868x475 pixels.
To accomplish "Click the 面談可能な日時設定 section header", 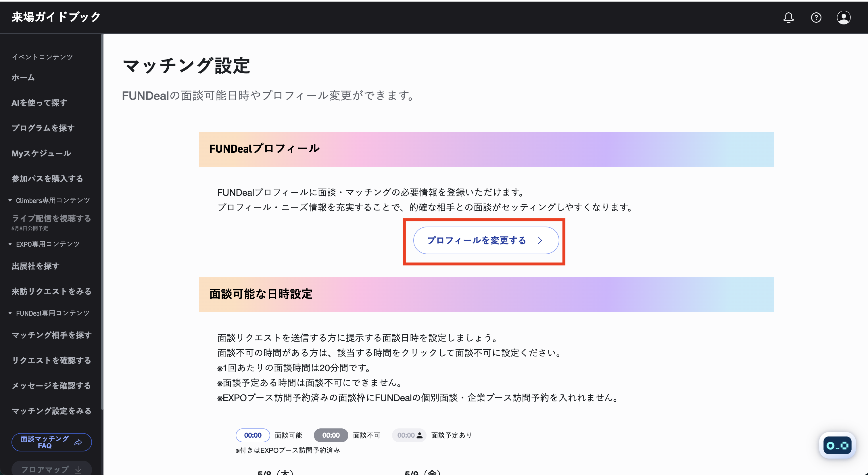I will pyautogui.click(x=486, y=295).
